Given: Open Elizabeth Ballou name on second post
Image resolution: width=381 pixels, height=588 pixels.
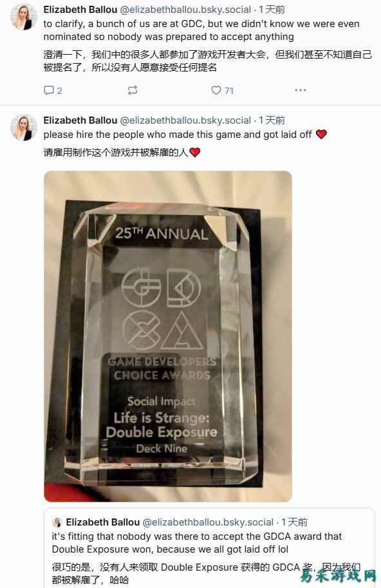Looking at the screenshot, I should [x=80, y=120].
